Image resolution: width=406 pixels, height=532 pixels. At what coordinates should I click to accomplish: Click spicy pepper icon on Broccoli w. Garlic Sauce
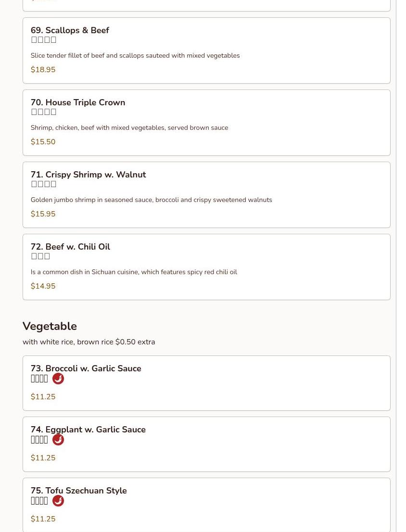click(58, 378)
